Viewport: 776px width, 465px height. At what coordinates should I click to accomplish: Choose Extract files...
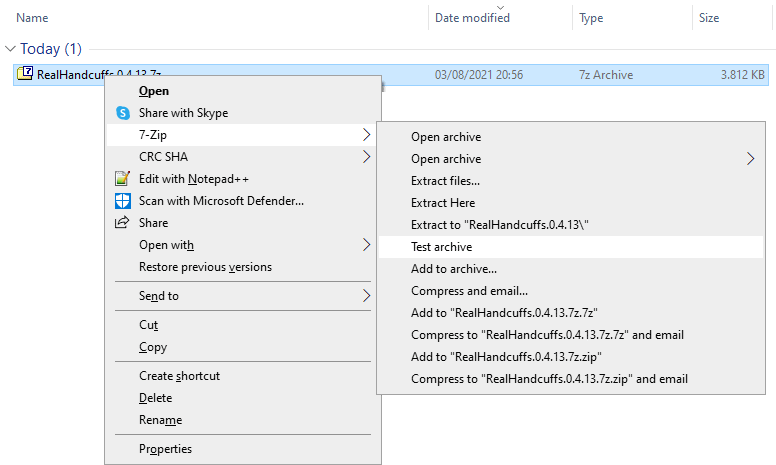pos(571,181)
